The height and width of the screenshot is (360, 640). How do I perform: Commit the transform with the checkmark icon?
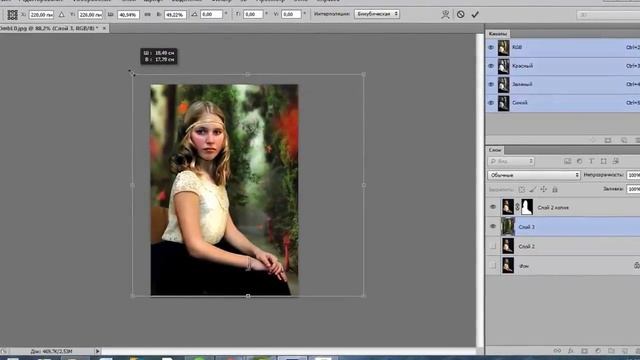point(475,14)
